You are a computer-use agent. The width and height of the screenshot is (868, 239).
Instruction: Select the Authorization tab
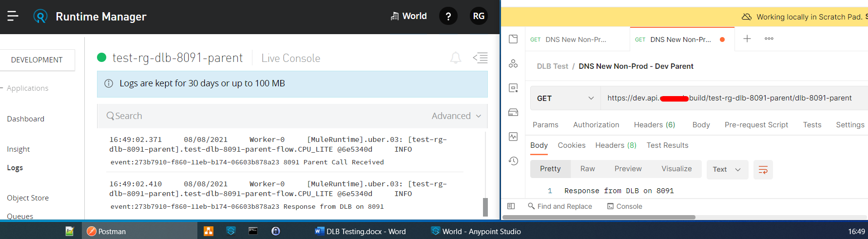click(x=596, y=125)
